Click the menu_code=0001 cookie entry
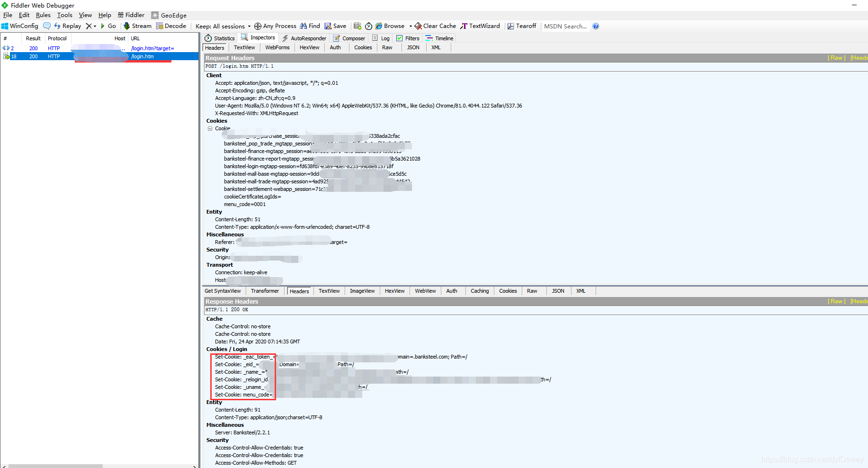 coord(245,204)
